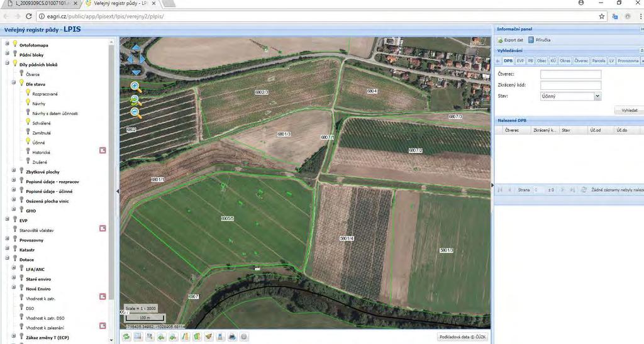The height and width of the screenshot is (344, 644).
Task: Expand the Půdní bloky tree node
Action: (7, 53)
